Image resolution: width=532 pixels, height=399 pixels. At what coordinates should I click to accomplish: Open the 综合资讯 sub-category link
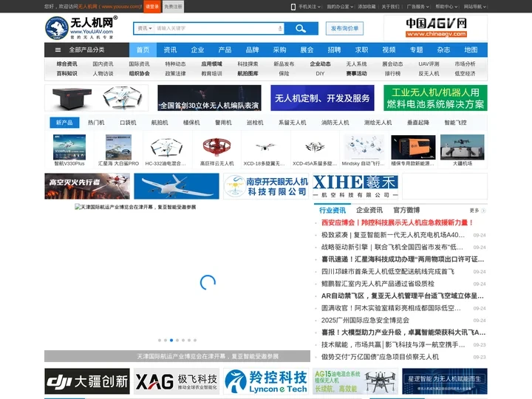[66, 64]
